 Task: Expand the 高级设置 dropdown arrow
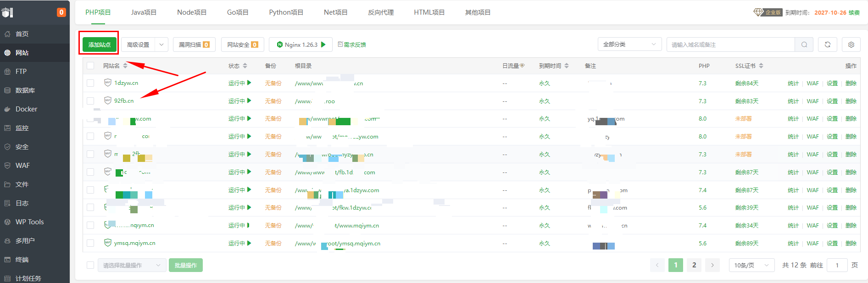click(x=161, y=44)
